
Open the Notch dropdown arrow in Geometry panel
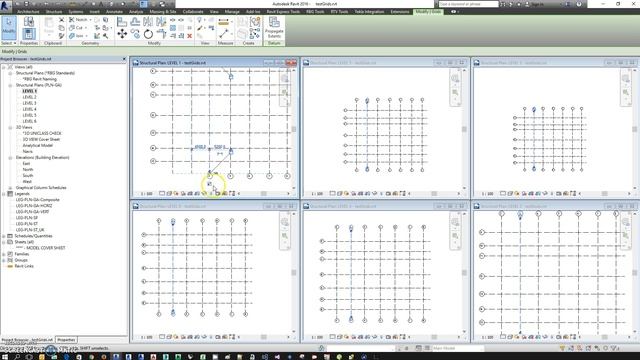[90, 20]
